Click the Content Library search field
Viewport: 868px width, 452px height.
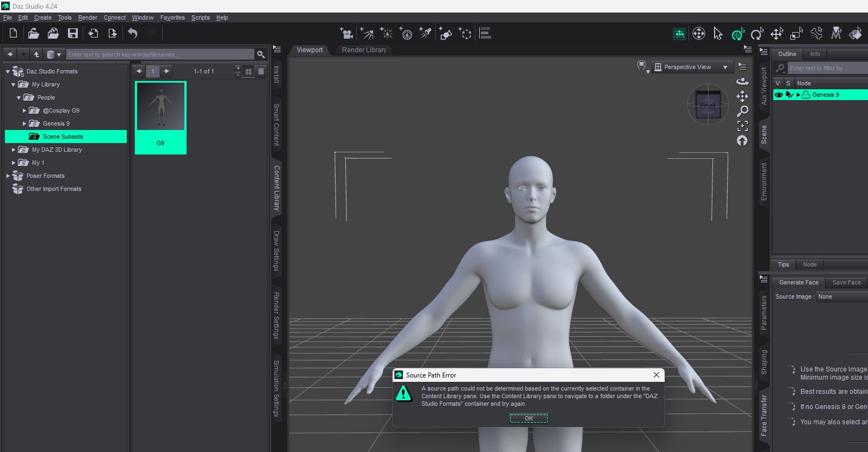160,54
